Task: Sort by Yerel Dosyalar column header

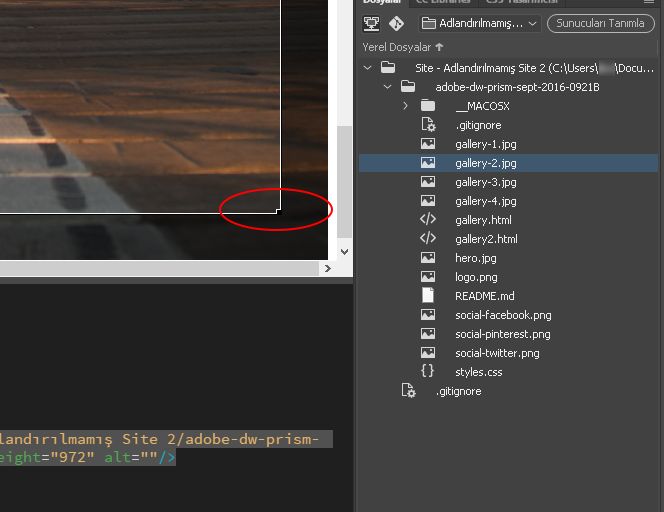Action: click(x=403, y=47)
